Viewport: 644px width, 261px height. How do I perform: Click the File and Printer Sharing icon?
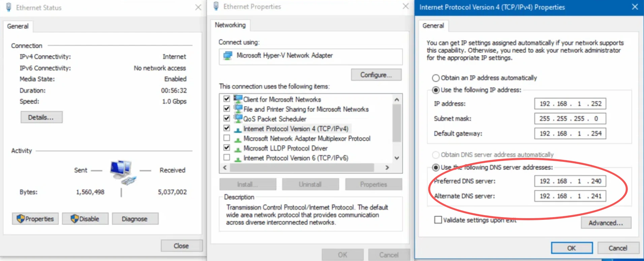point(238,109)
